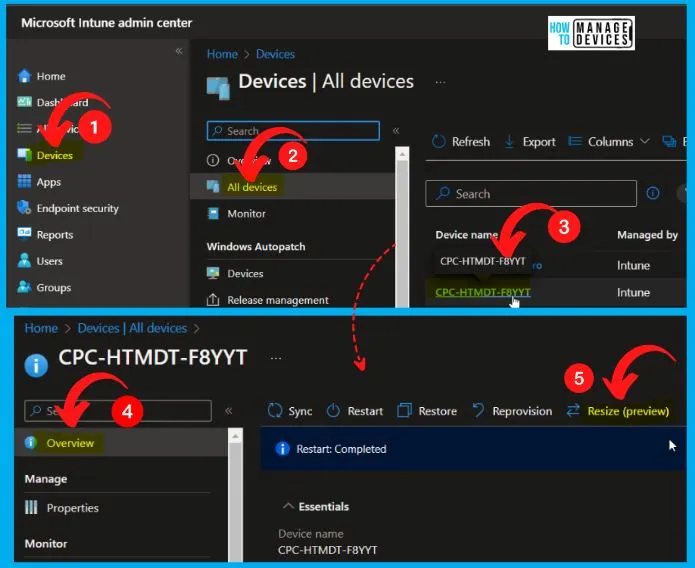Image resolution: width=695 pixels, height=568 pixels.
Task: Sort by the Device name column
Action: [x=466, y=235]
